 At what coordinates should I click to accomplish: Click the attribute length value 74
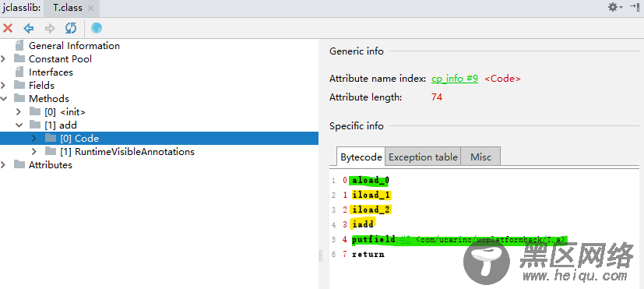pos(437,97)
